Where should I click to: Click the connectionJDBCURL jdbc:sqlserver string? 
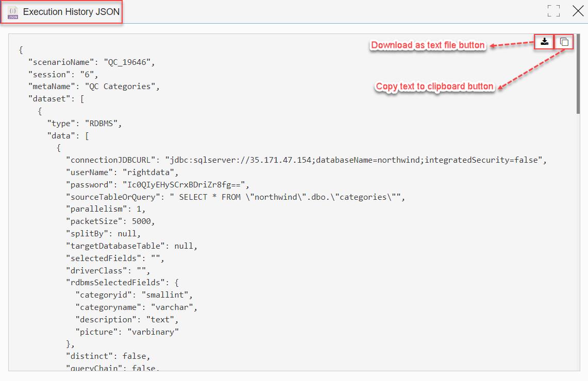point(354,160)
